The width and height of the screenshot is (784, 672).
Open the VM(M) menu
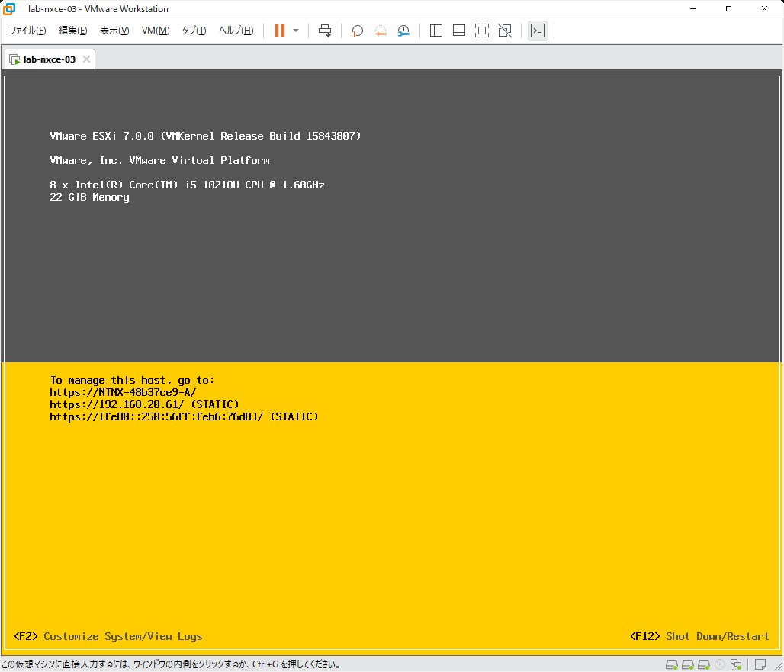tap(156, 31)
